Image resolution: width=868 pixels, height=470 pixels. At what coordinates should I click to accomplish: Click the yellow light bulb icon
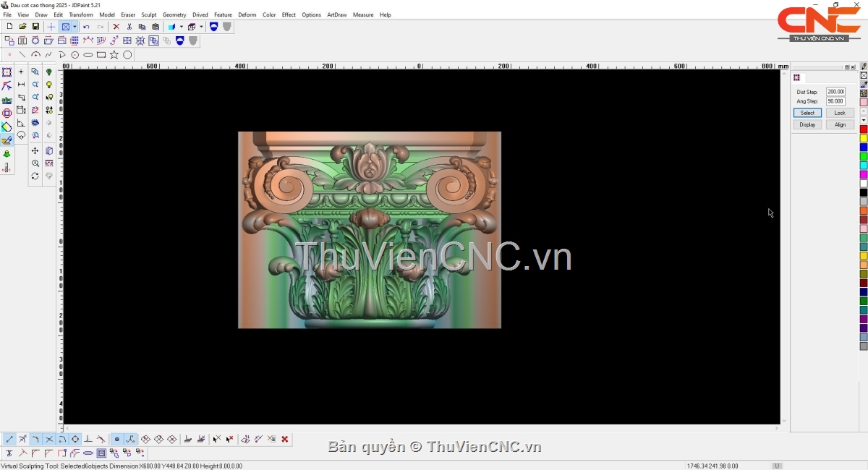tap(49, 85)
